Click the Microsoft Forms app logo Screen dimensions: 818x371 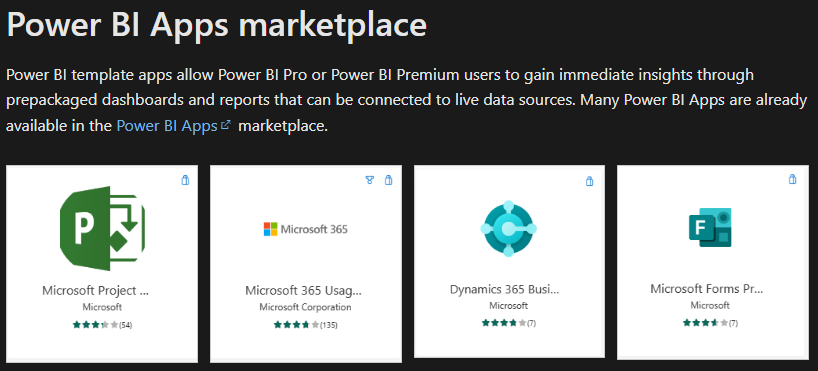coord(710,227)
